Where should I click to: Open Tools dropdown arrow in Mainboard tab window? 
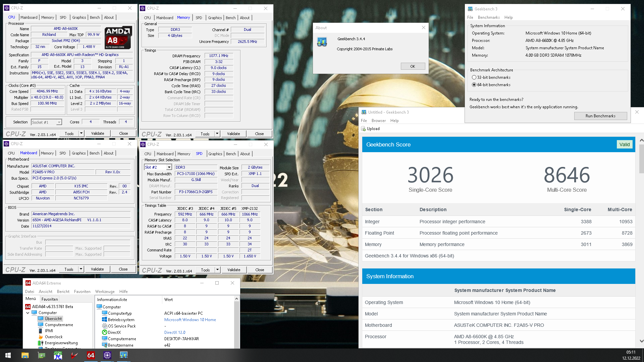coord(80,269)
